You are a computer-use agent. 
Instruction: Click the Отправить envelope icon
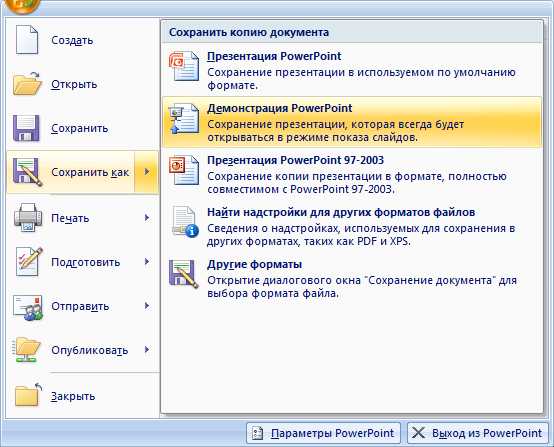point(28,306)
